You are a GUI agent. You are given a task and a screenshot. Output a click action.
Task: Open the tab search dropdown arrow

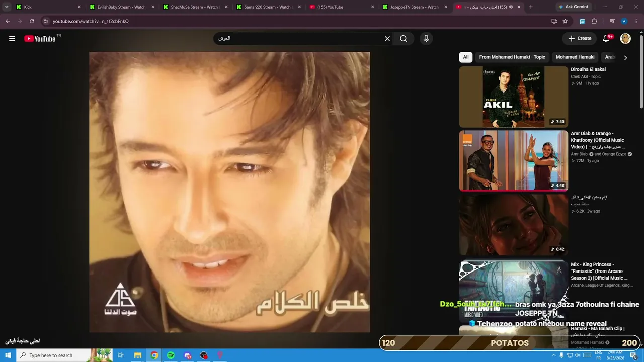coord(7,7)
